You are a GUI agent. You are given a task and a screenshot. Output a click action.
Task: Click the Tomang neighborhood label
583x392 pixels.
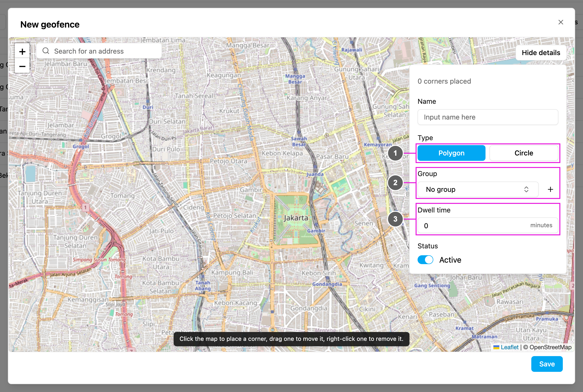pos(122,196)
